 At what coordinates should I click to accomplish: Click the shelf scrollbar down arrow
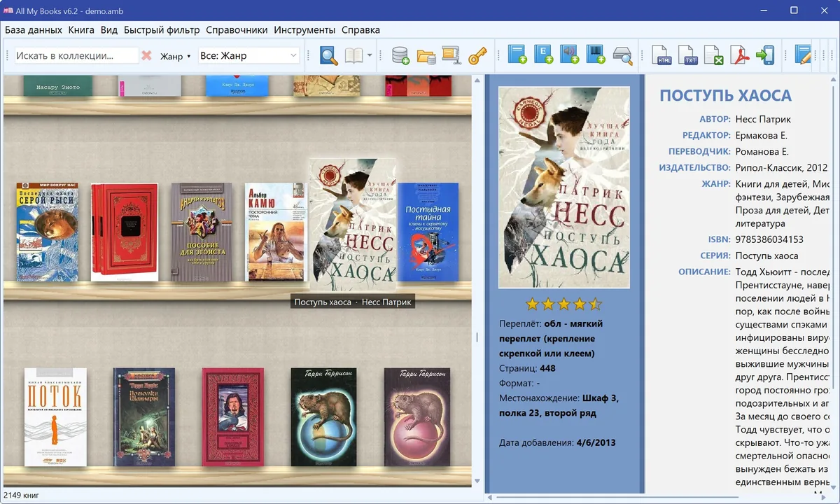click(478, 482)
